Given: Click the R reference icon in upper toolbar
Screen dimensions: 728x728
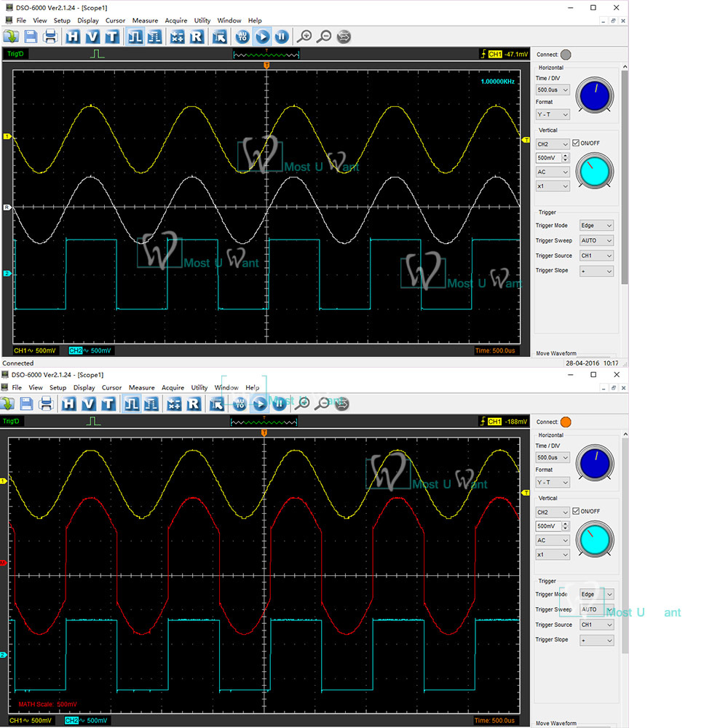Looking at the screenshot, I should [x=197, y=36].
